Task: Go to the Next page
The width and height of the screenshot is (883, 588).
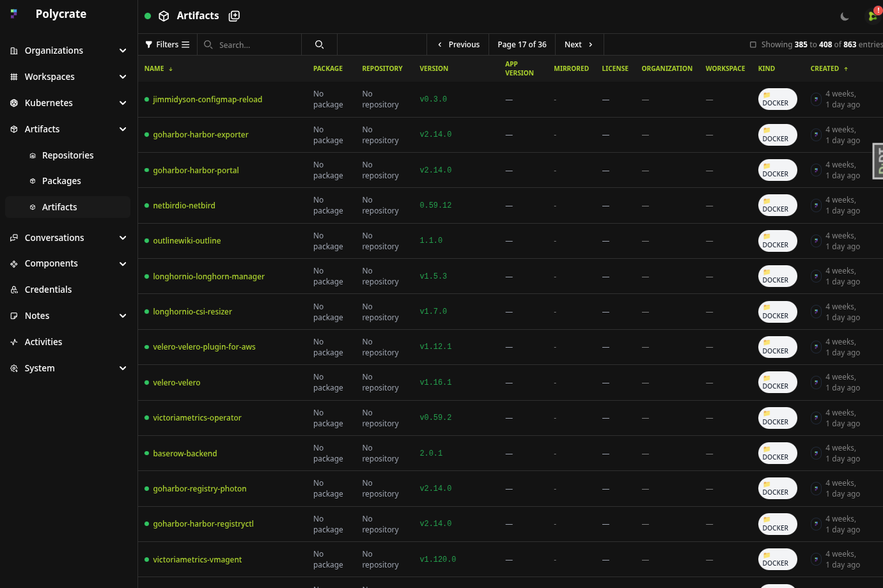Action: point(579,45)
